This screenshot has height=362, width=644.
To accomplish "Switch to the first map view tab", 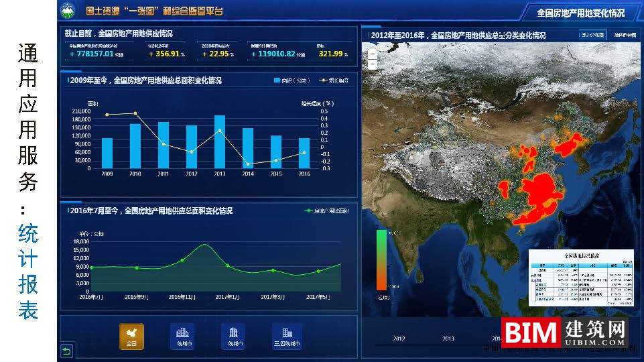I will pyautogui.click(x=592, y=34).
